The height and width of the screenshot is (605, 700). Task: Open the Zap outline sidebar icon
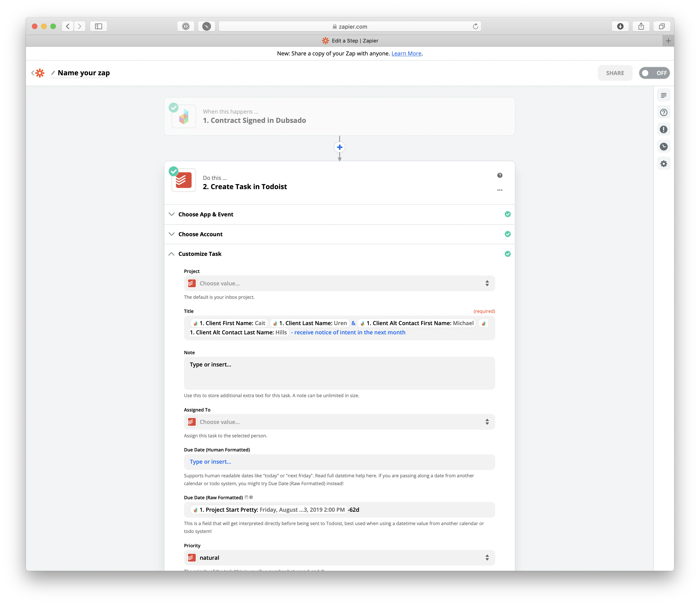664,96
